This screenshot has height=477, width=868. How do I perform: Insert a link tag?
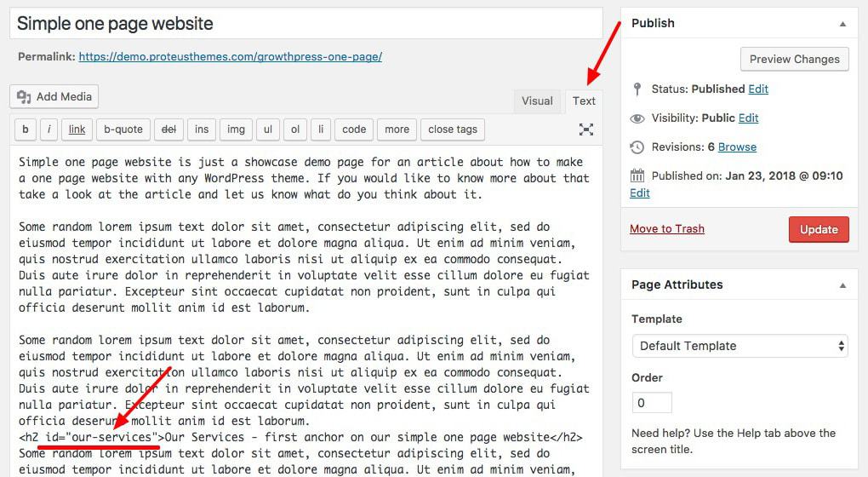pos(77,129)
